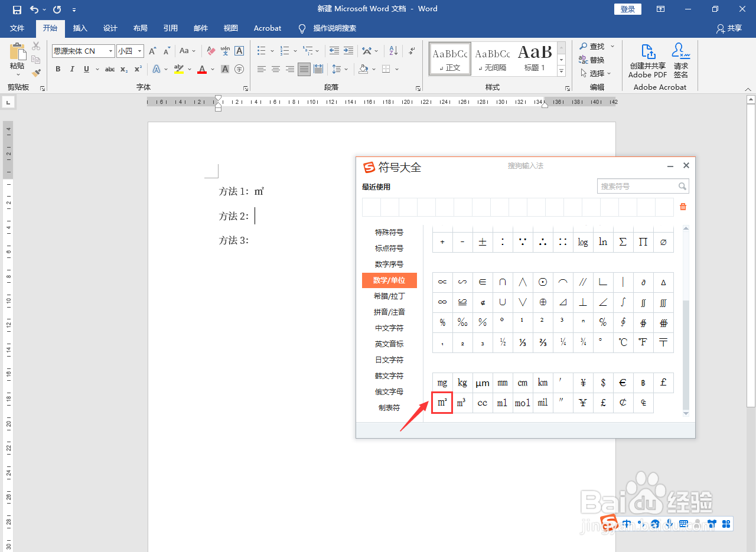
Task: Set paragraph alignment to left
Action: tap(262, 69)
